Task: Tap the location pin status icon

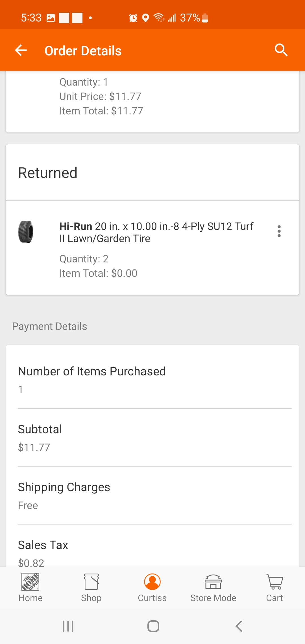Action: (145, 18)
